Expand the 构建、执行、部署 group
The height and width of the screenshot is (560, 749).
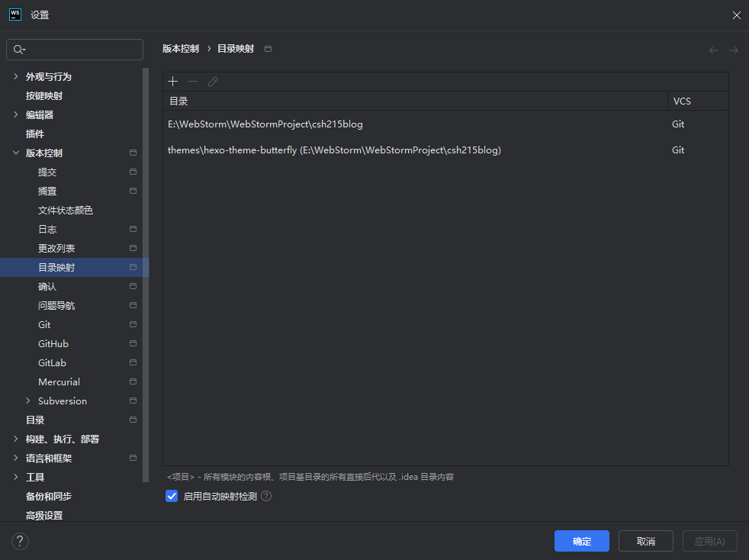pyautogui.click(x=16, y=439)
